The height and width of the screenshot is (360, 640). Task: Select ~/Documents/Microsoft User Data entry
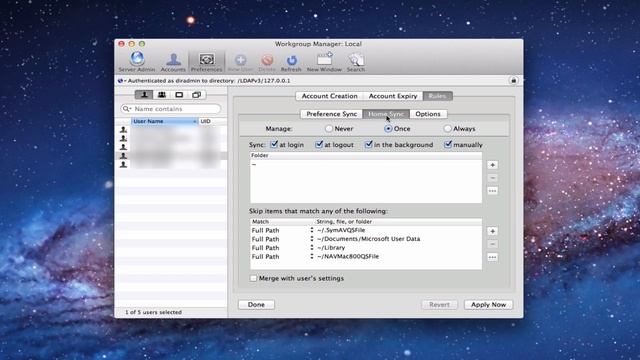pyautogui.click(x=368, y=239)
